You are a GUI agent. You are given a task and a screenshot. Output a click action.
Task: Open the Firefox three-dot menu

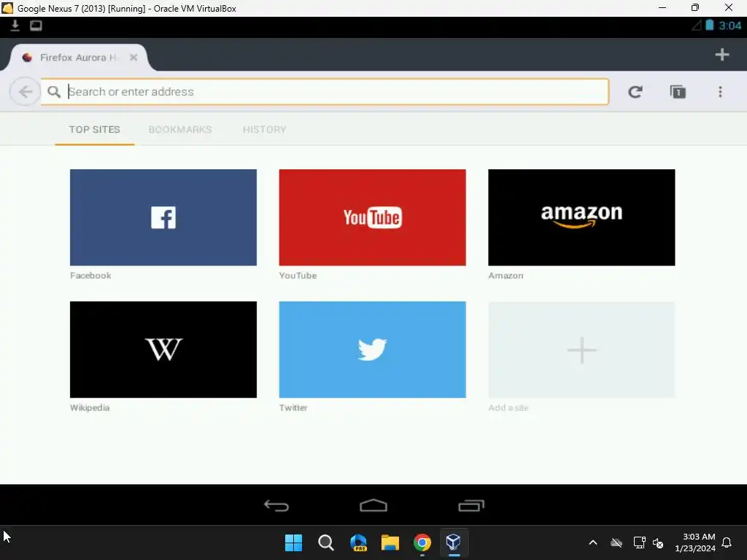720,91
